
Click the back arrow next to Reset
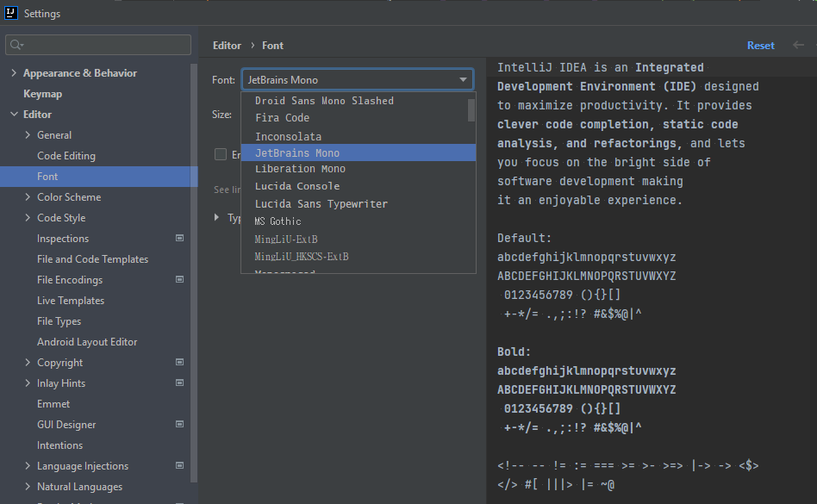point(798,45)
